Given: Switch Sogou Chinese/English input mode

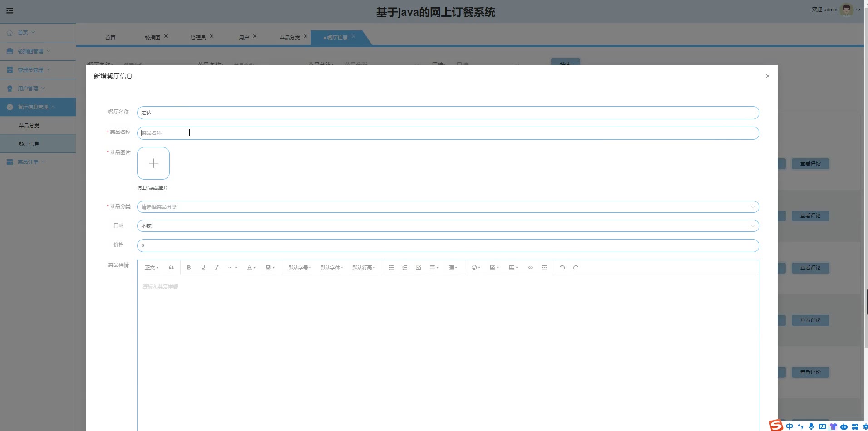Looking at the screenshot, I should coord(789,426).
